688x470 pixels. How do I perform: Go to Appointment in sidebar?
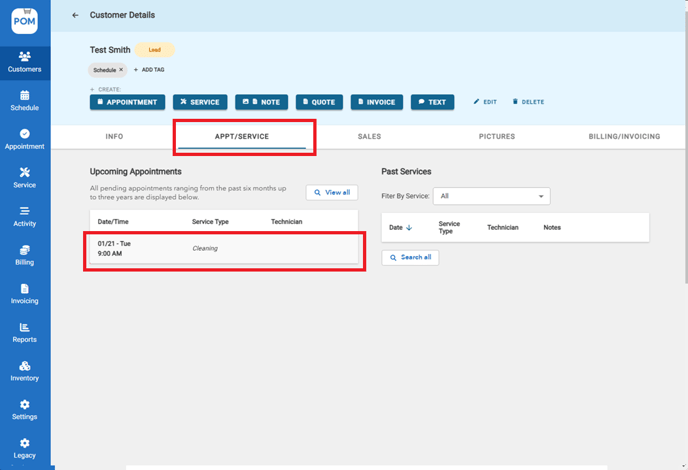pos(24,139)
